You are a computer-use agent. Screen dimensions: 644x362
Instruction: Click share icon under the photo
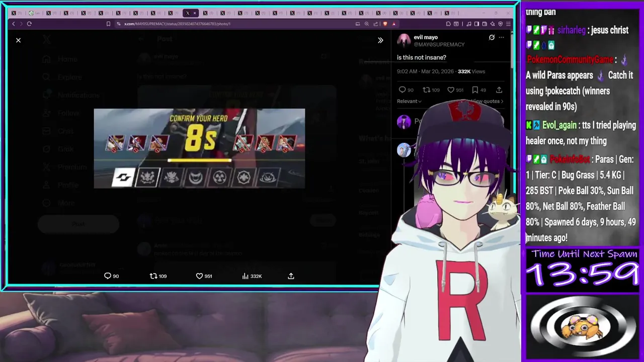coord(291,276)
